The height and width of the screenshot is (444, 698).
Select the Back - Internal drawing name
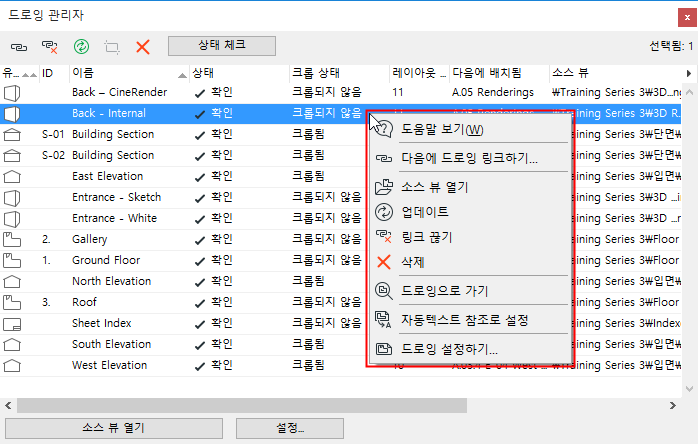[x=109, y=113]
